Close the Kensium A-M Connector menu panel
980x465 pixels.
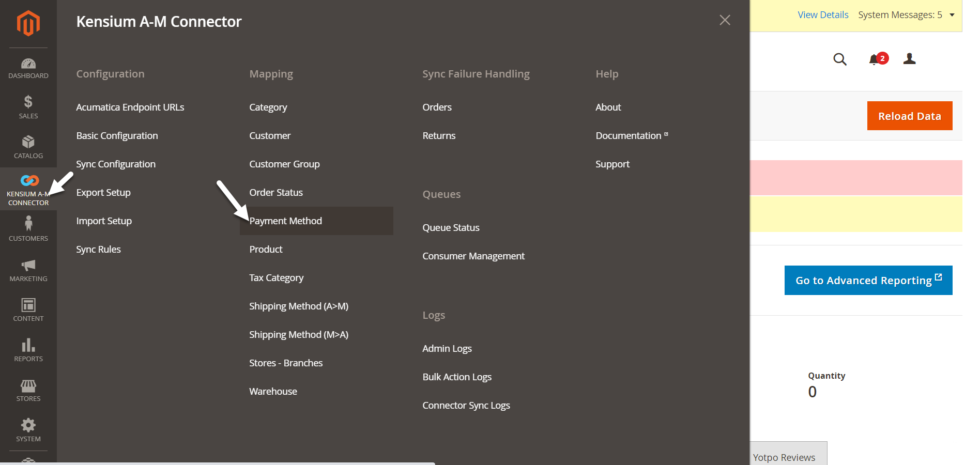[x=725, y=20]
